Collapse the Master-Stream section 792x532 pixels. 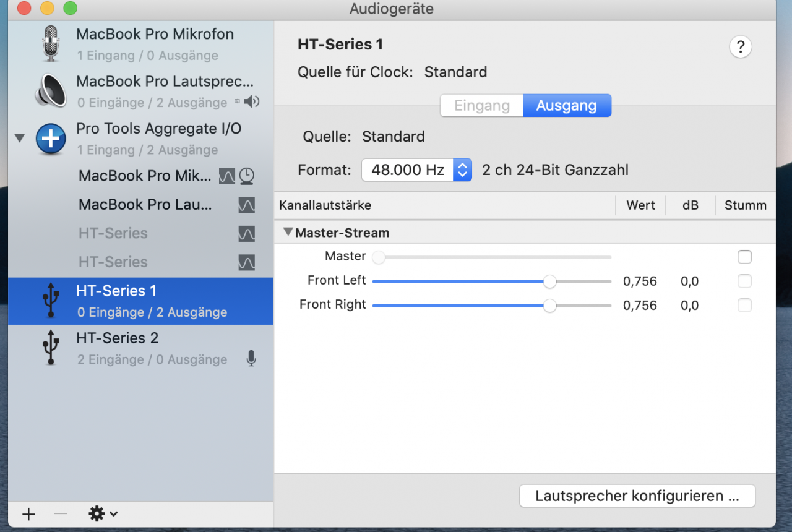click(x=288, y=233)
